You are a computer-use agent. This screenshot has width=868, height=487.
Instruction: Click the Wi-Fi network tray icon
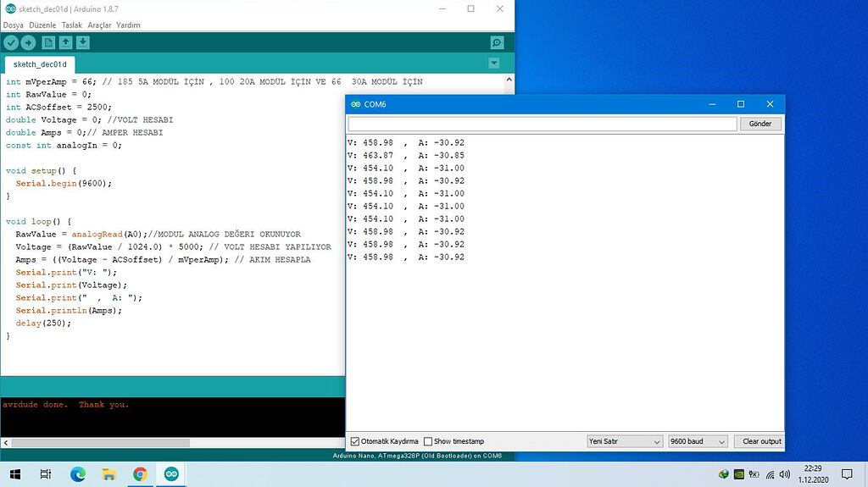coord(770,474)
